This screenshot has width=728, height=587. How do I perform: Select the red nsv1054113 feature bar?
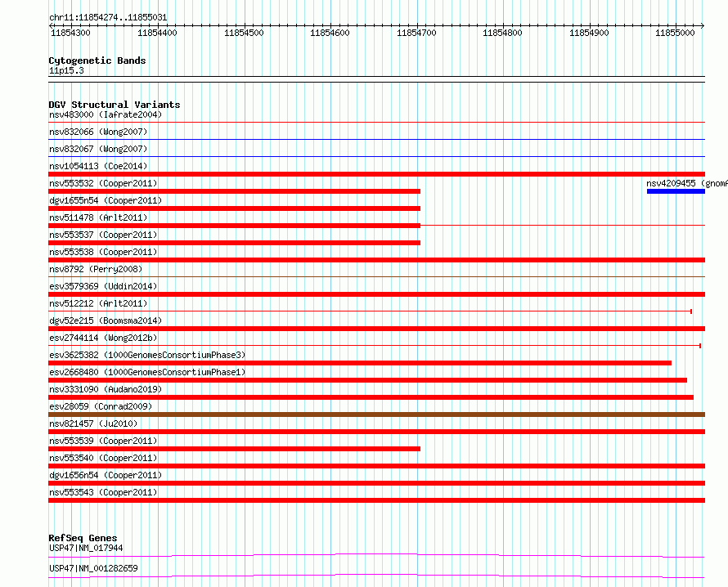point(376,174)
